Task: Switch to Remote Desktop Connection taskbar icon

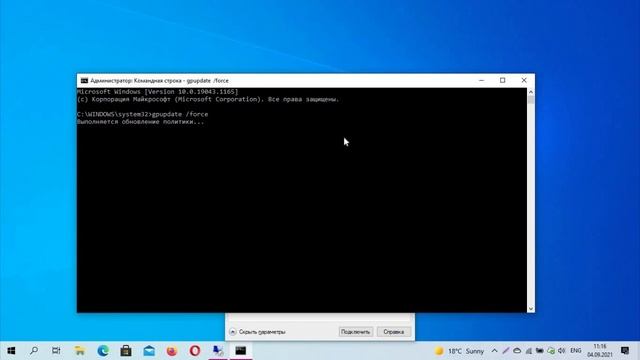Action: (x=218, y=351)
